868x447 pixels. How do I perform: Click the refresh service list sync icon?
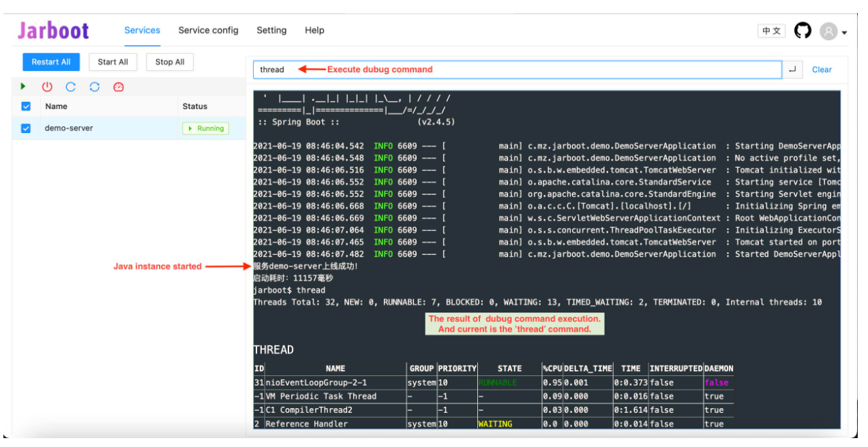tap(95, 87)
